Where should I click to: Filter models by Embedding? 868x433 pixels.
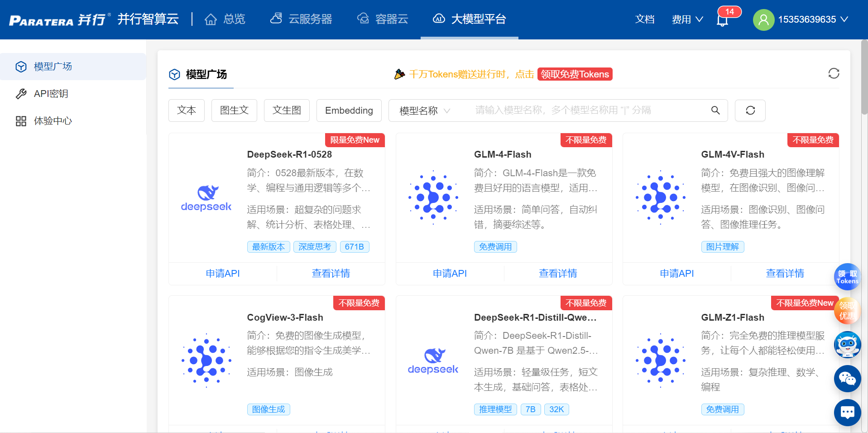349,111
